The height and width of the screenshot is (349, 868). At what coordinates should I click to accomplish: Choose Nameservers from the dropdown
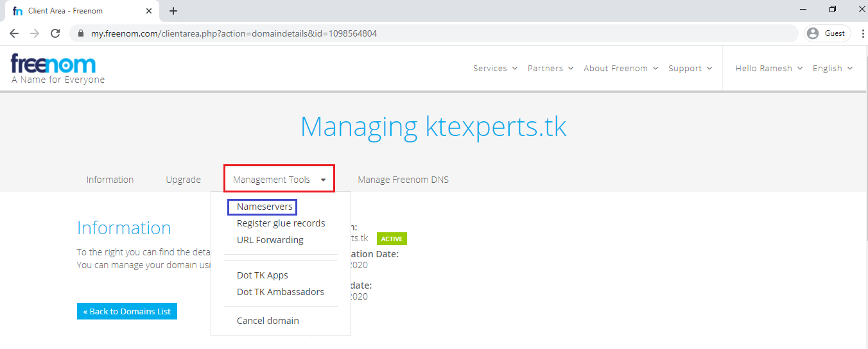(x=265, y=207)
